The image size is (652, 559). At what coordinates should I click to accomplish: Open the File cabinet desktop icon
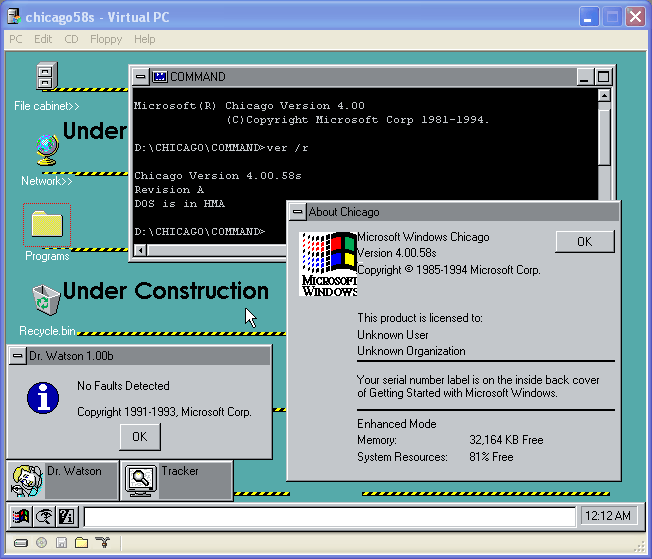47,76
